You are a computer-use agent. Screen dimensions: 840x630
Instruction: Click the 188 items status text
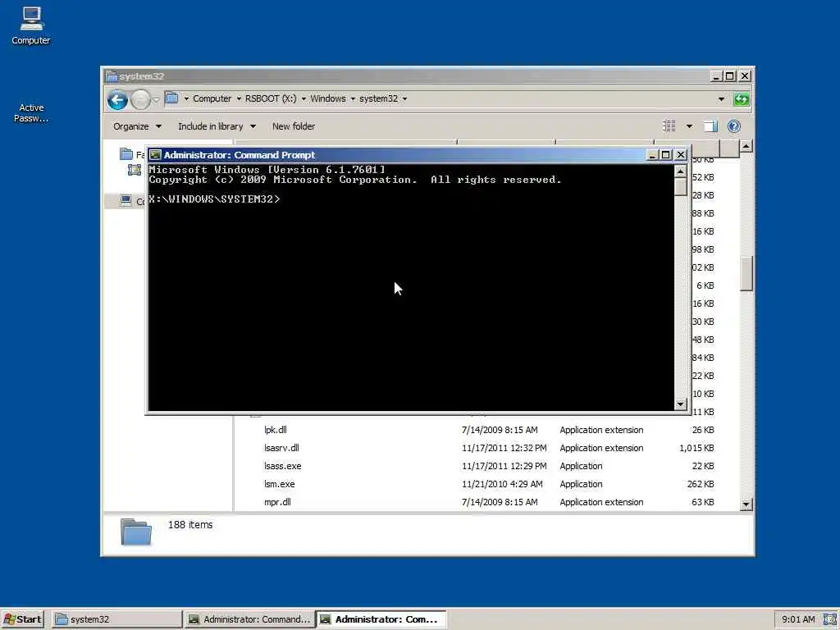pyautogui.click(x=190, y=525)
